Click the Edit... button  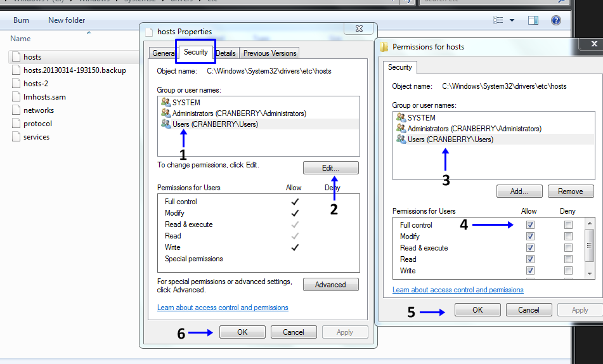[331, 168]
